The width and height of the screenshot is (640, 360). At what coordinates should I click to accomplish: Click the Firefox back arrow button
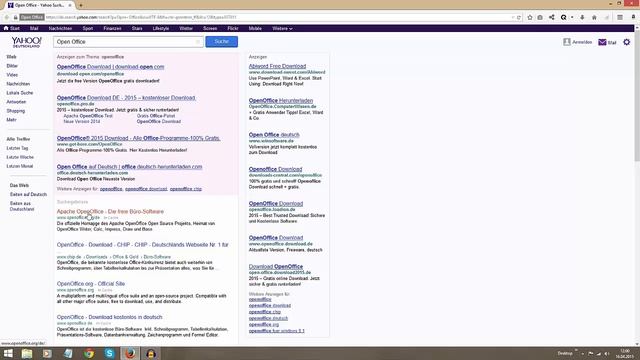[7, 18]
